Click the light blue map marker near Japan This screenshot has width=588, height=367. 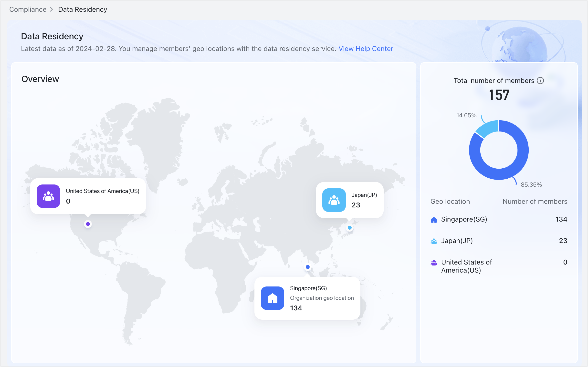coord(349,228)
